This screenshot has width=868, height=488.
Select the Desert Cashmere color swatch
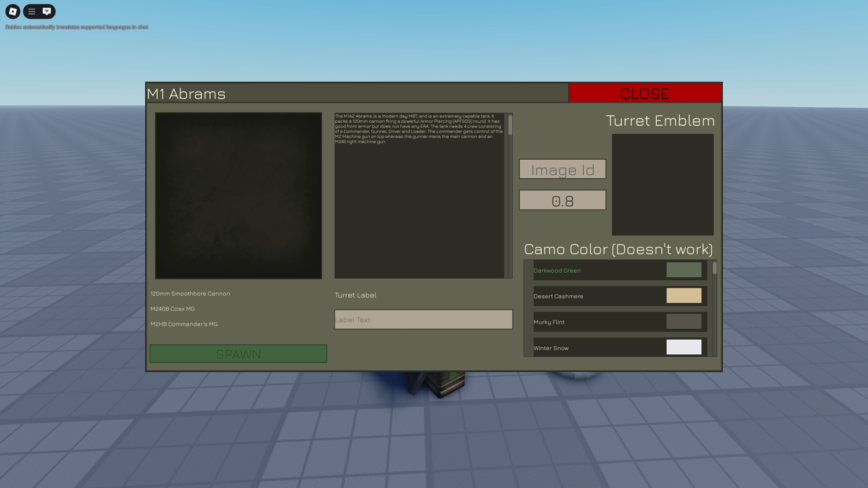pos(684,296)
